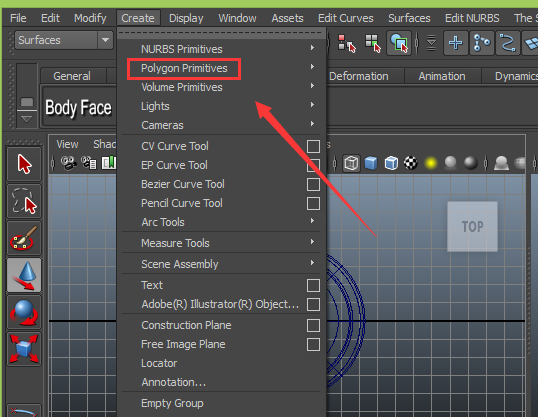Switch to Animation shelf tab
The width and height of the screenshot is (538, 417).
(442, 76)
